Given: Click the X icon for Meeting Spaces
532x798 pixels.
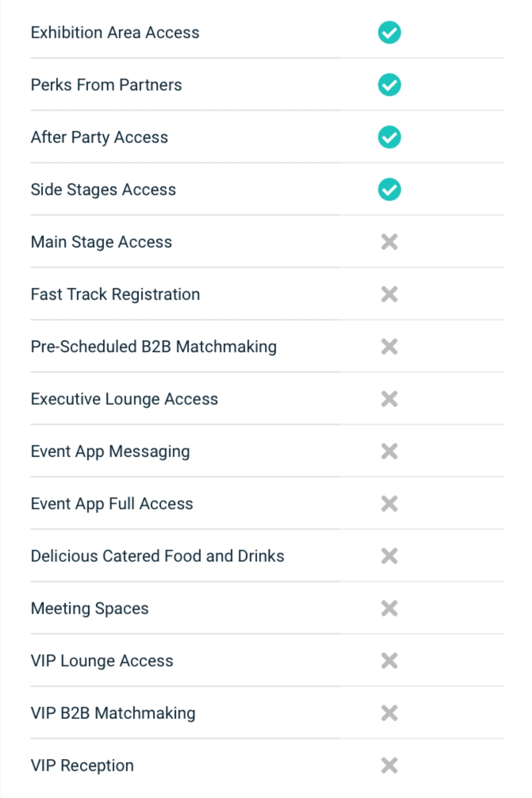Looking at the screenshot, I should (x=389, y=608).
